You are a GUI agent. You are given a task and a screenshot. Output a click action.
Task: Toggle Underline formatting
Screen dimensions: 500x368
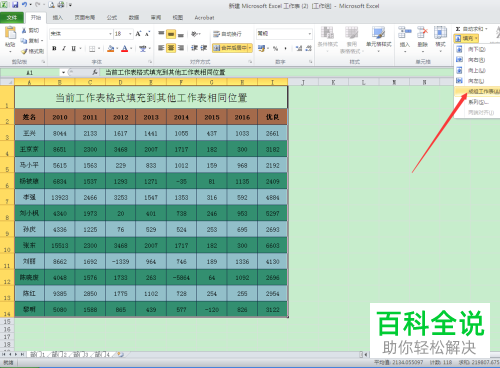[x=74, y=49]
